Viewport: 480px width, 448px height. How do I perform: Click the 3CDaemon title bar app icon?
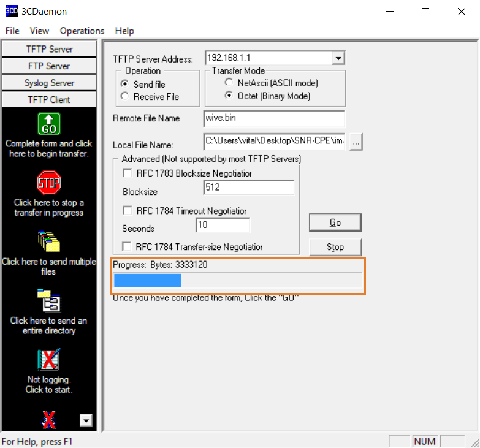(12, 11)
